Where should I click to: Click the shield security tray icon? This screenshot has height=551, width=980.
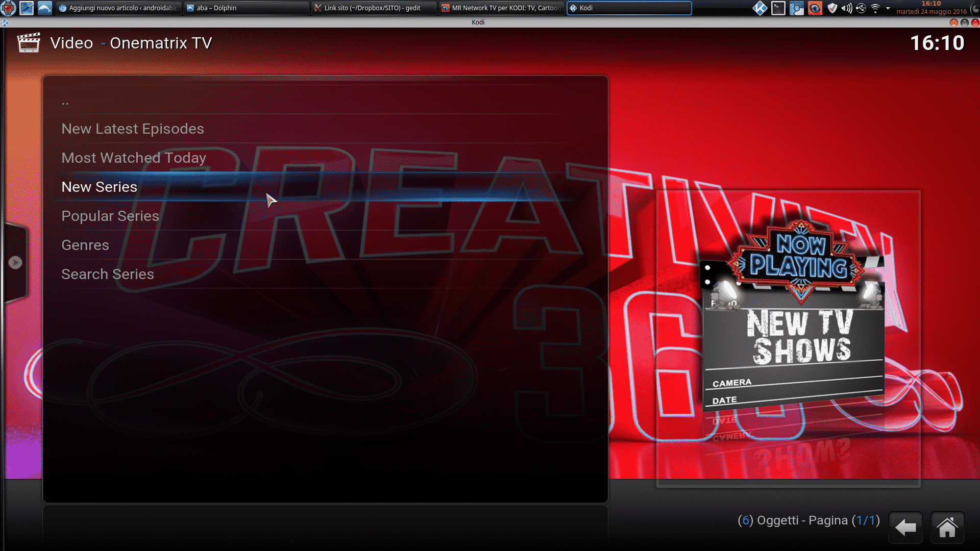[x=832, y=8]
